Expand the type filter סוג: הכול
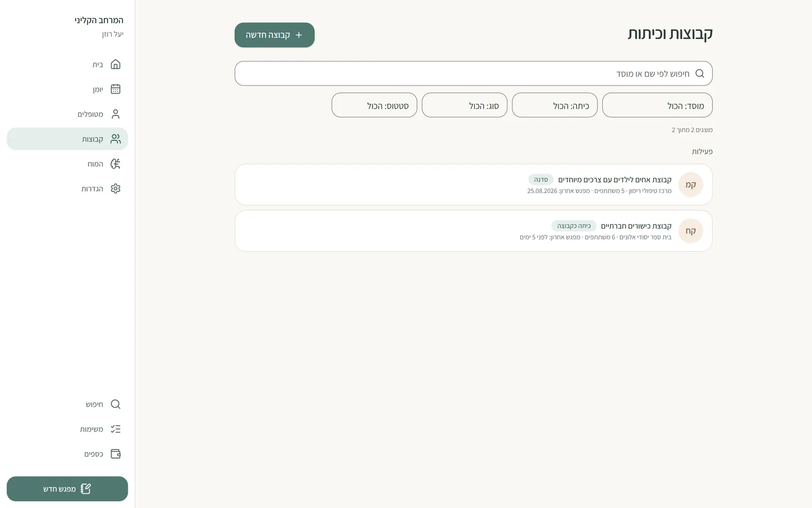 [x=464, y=105]
